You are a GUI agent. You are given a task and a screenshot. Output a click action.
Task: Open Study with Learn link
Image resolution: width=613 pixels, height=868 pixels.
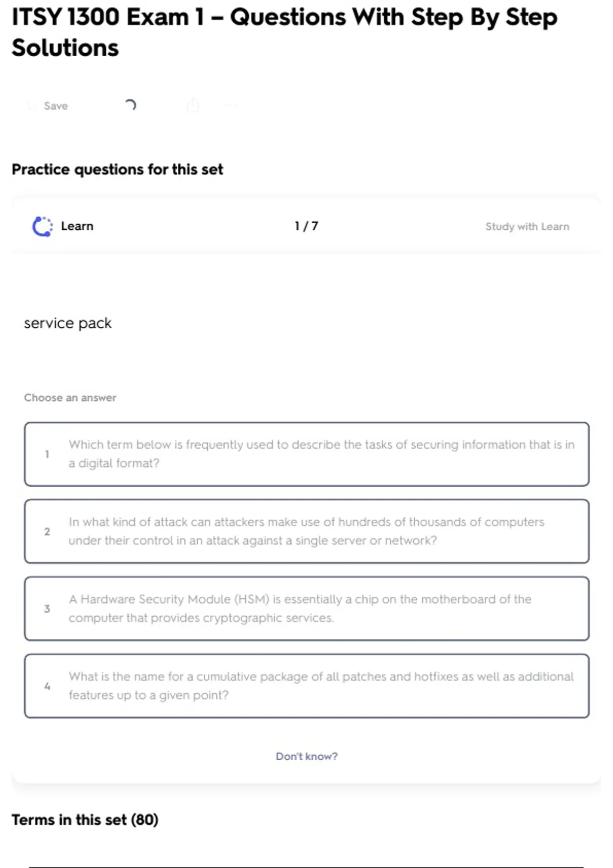tap(527, 226)
